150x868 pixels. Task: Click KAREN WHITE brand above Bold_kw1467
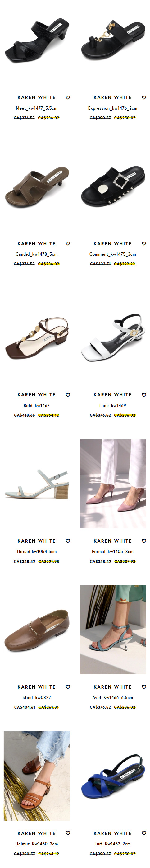[x=37, y=394]
